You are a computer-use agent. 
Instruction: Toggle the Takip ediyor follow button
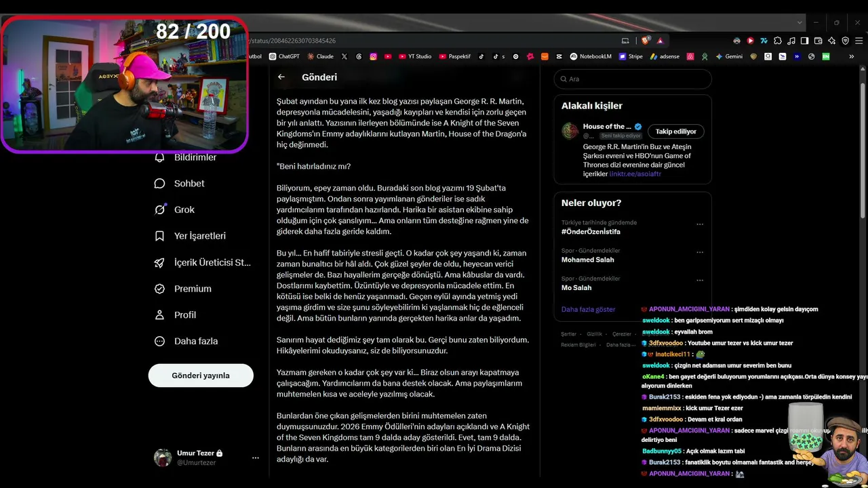[676, 131]
